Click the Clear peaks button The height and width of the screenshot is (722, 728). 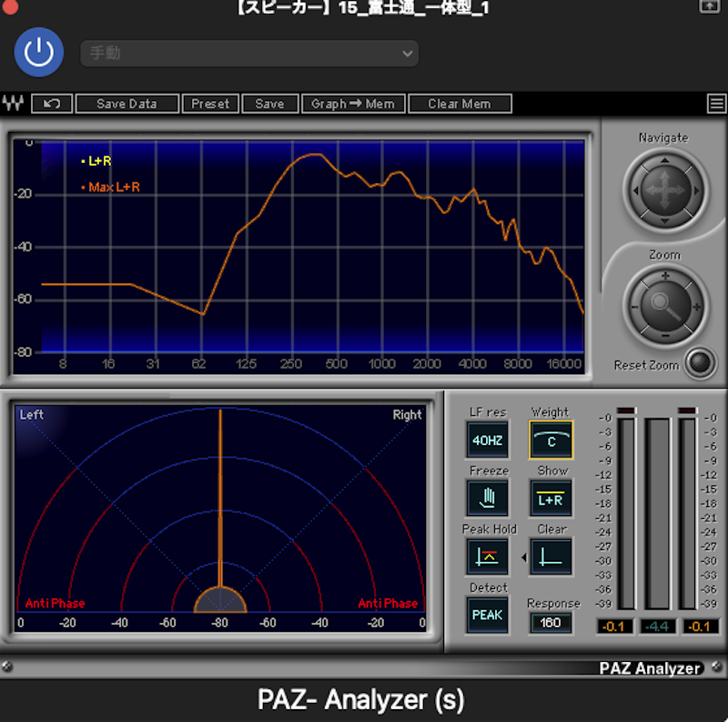pyautogui.click(x=551, y=556)
